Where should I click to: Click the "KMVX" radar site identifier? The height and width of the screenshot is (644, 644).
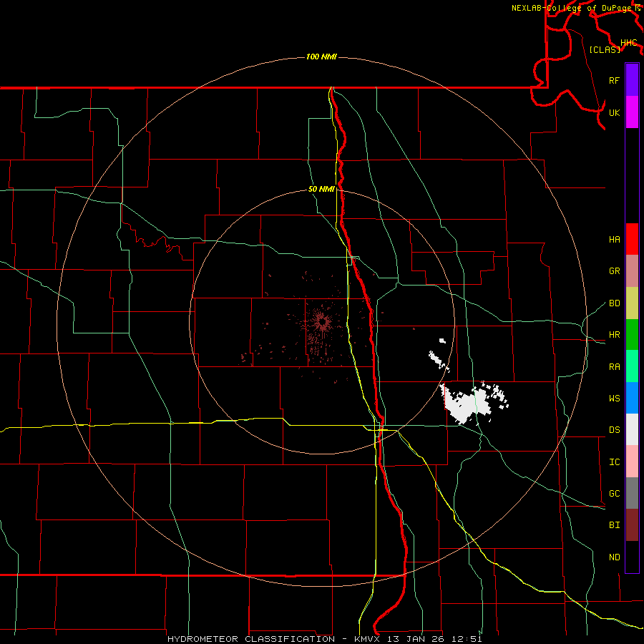[368, 639]
